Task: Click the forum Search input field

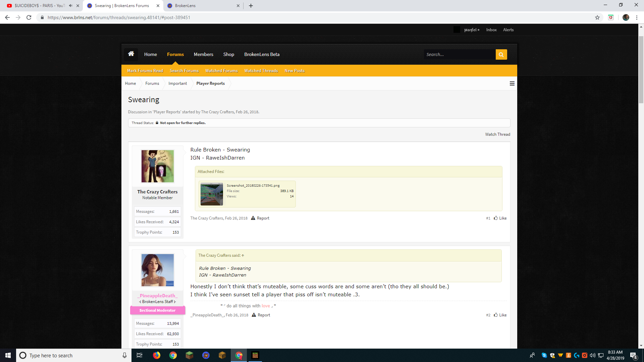Action: (x=460, y=54)
